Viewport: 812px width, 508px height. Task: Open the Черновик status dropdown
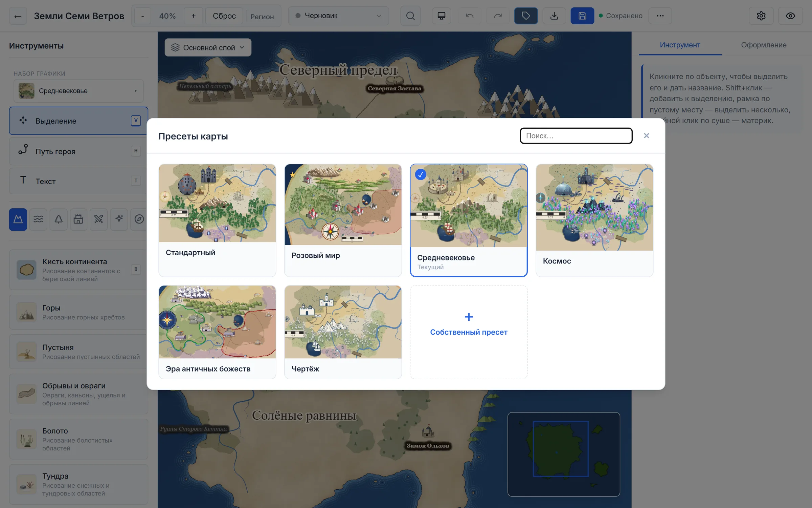(338, 16)
